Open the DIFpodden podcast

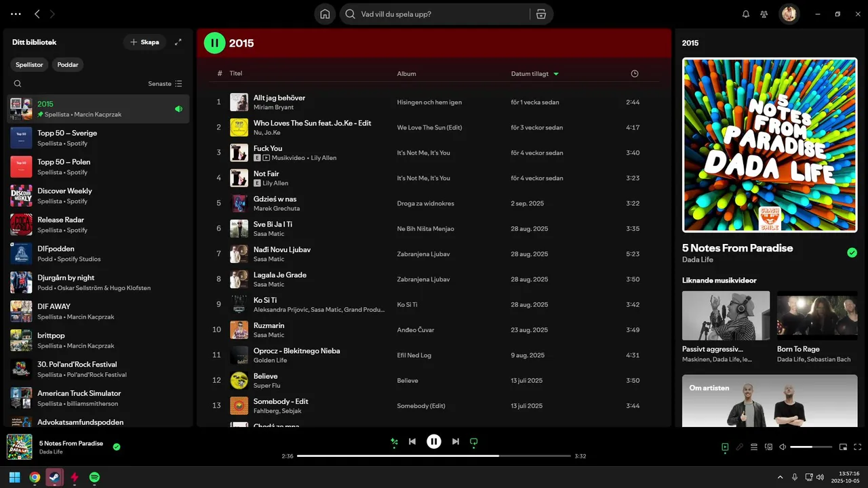(x=98, y=253)
